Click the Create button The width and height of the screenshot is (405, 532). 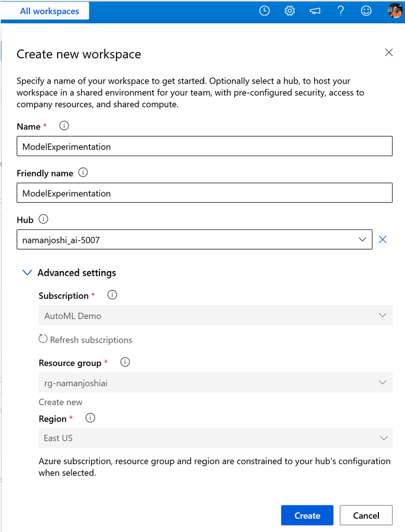click(x=307, y=515)
